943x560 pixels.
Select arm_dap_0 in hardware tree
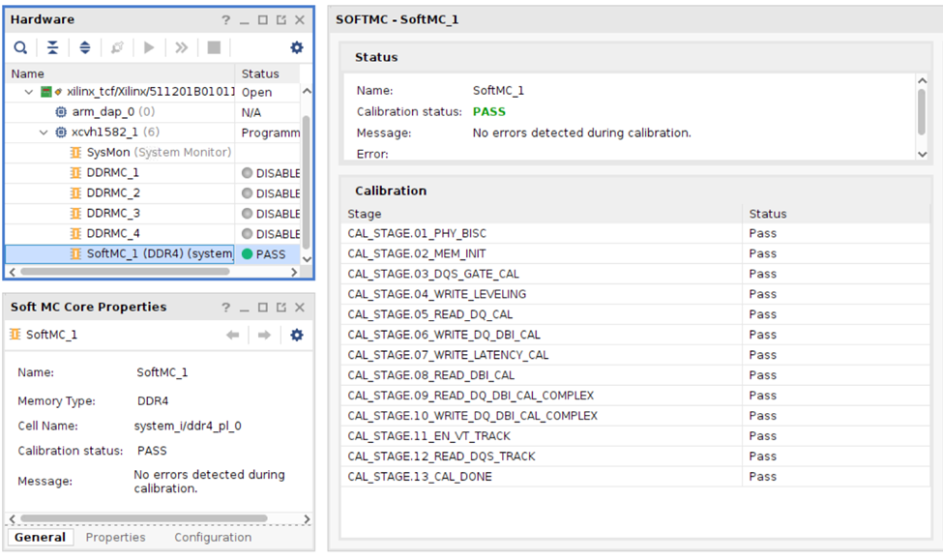[x=103, y=112]
